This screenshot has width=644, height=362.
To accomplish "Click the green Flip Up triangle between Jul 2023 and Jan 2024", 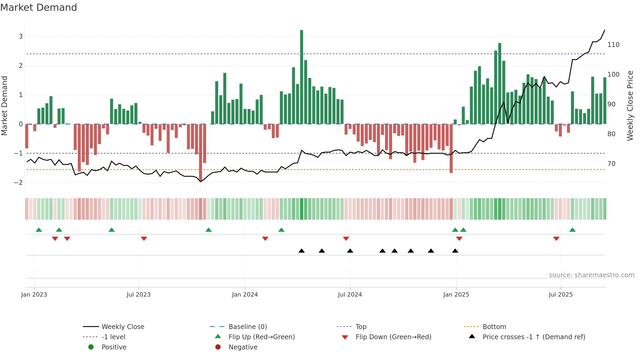I will (208, 230).
